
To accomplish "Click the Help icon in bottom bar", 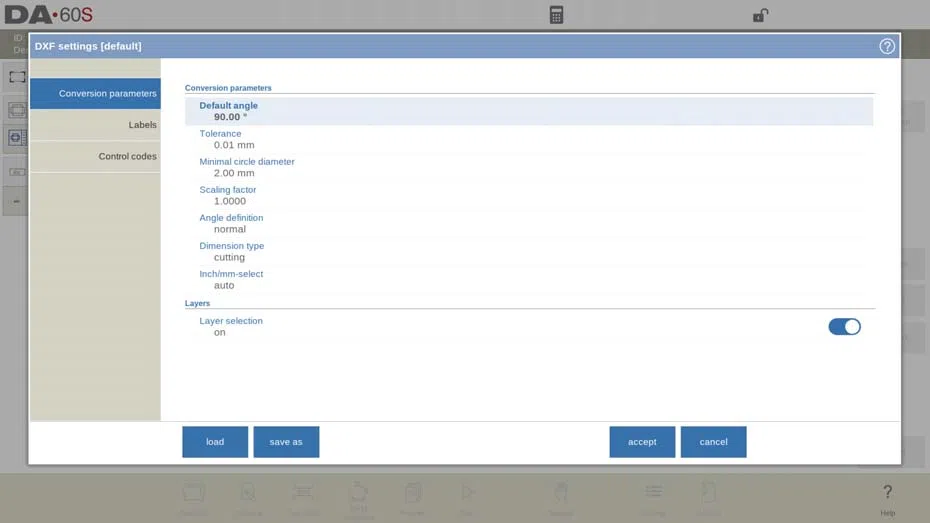I will (x=887, y=499).
